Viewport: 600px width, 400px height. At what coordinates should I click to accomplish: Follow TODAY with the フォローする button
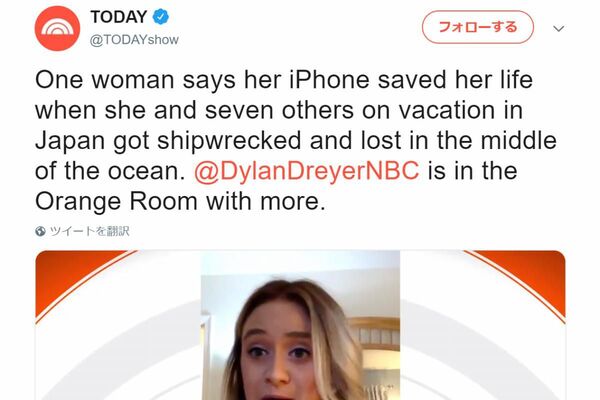[x=478, y=27]
